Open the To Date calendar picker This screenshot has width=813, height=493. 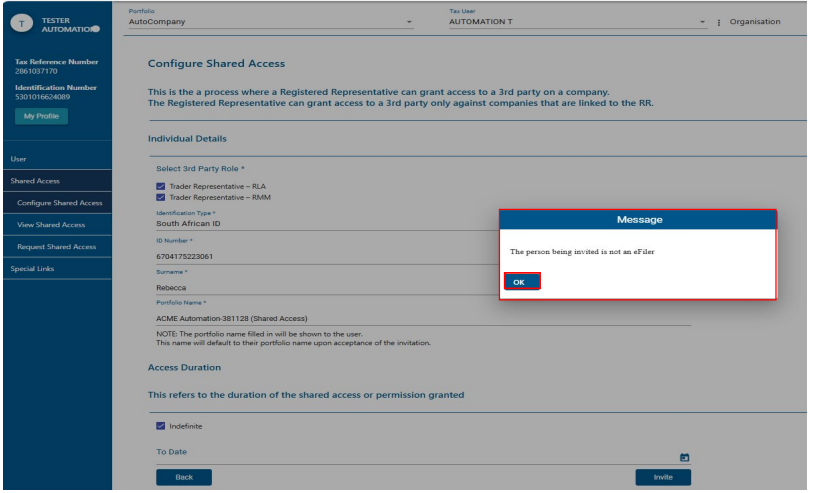click(684, 457)
